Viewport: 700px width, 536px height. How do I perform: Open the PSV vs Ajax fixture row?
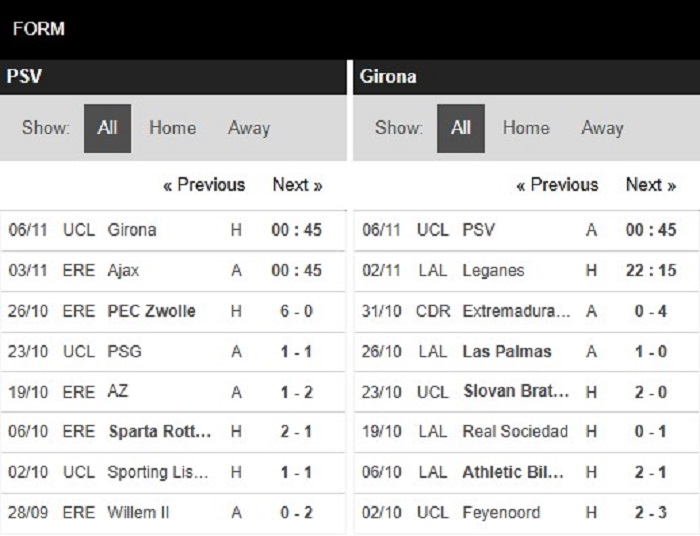tap(173, 270)
